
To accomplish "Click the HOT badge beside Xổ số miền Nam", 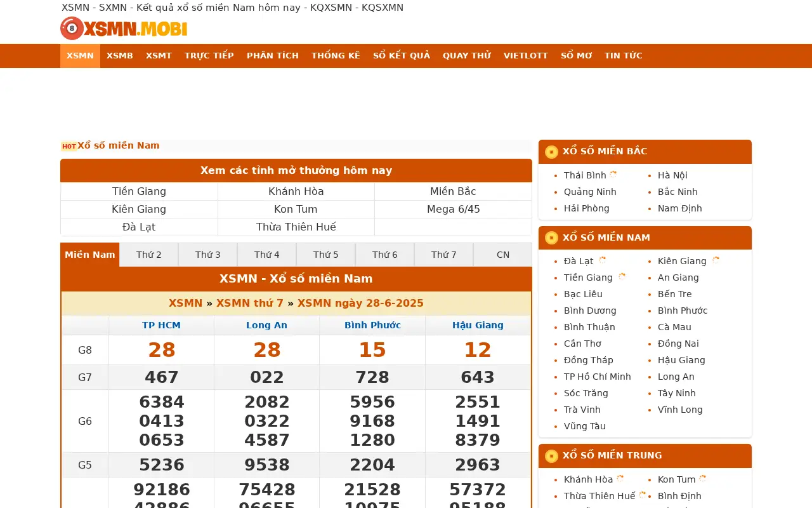I will [69, 146].
